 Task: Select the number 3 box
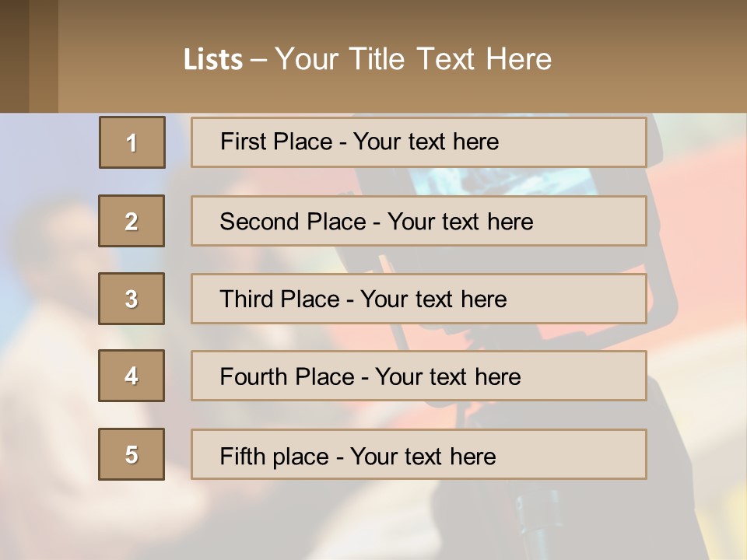tap(132, 299)
